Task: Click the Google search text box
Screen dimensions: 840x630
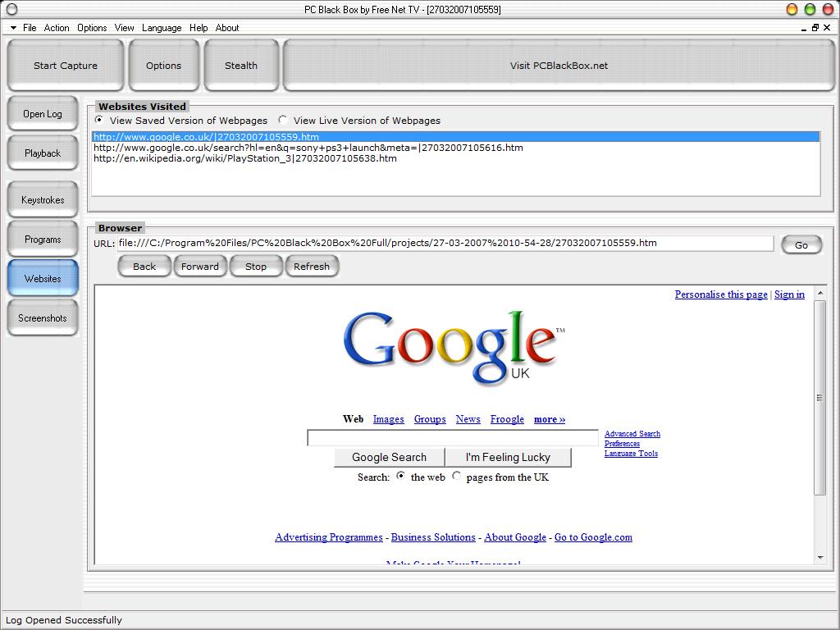Action: pyautogui.click(x=453, y=438)
